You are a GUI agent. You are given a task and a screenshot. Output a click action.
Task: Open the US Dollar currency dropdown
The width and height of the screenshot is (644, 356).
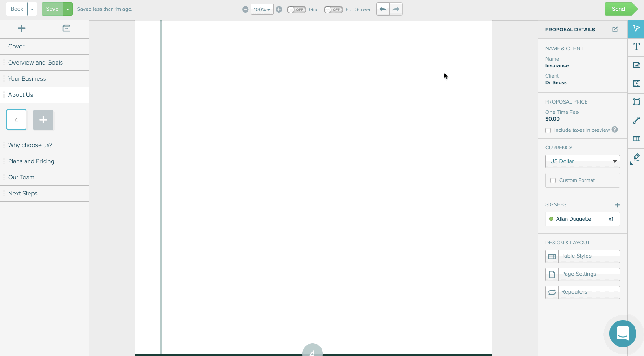click(x=582, y=161)
